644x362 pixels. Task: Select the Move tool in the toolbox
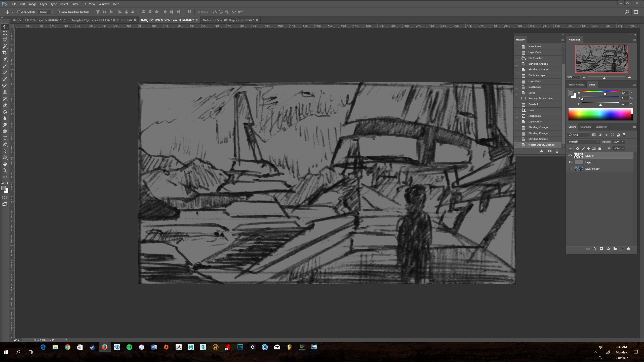coord(5,27)
